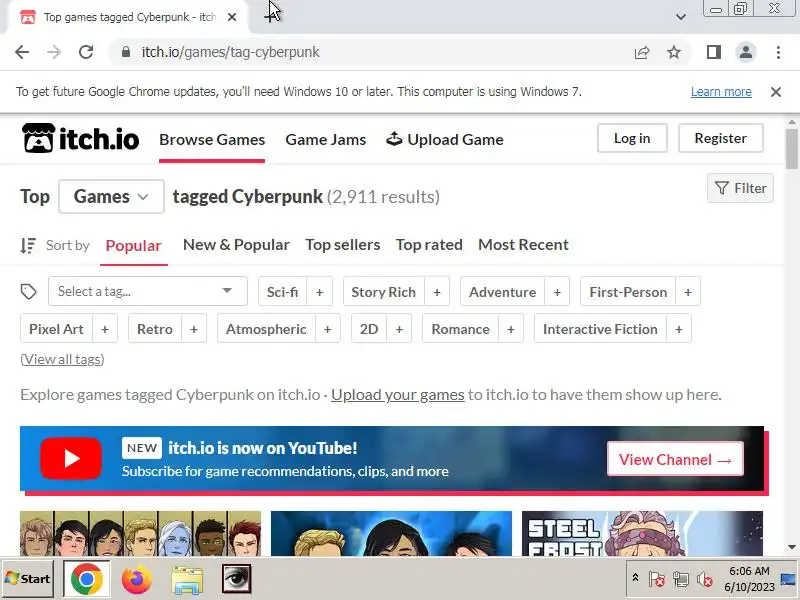
Task: Open the Chrome three-dot menu
Action: [778, 52]
